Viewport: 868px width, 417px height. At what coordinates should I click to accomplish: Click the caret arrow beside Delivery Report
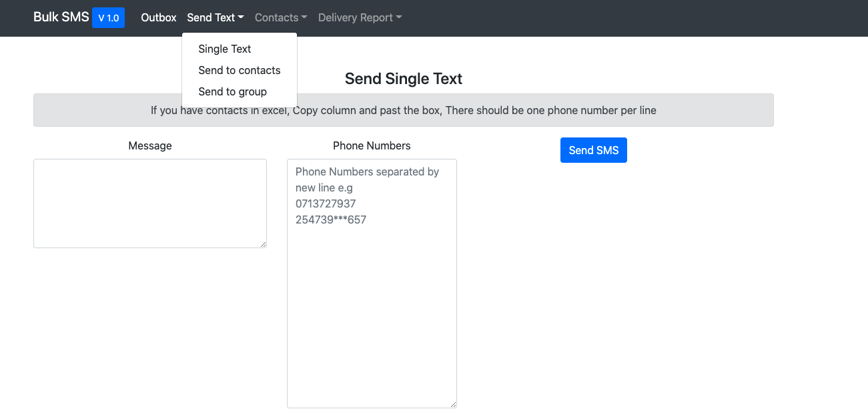(x=399, y=18)
